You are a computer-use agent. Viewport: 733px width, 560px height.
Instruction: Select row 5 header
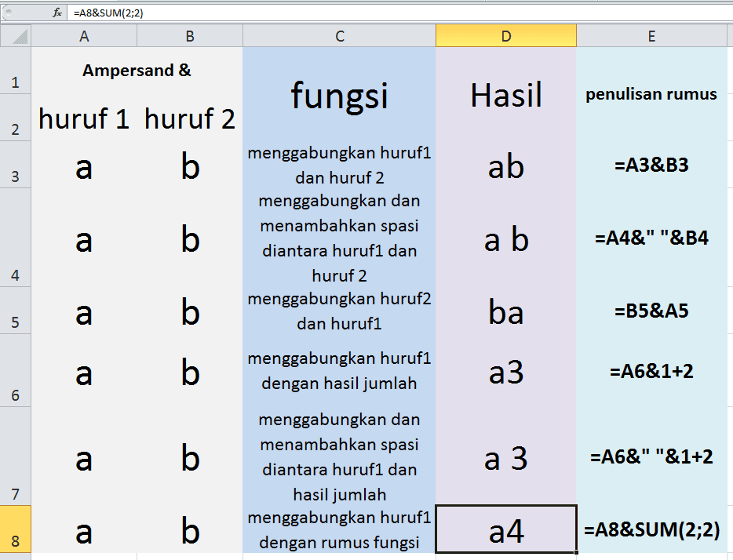pos(16,311)
